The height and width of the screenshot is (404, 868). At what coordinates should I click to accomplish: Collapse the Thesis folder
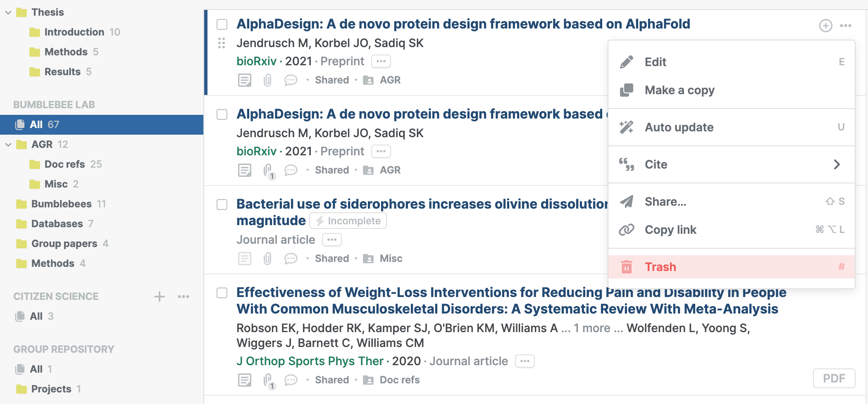tap(8, 12)
